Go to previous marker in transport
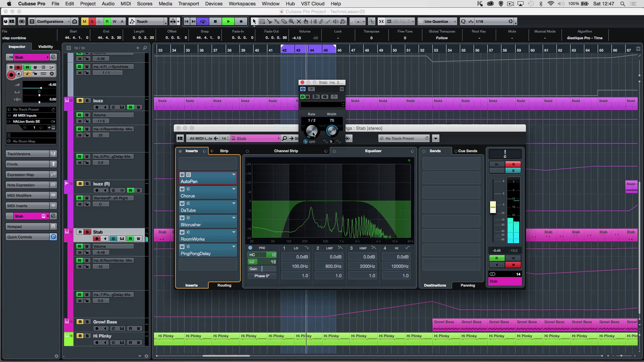This screenshot has width=644, height=362. pos(187,22)
